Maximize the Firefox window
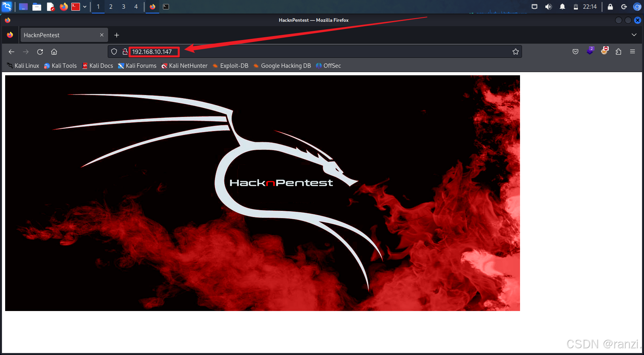This screenshot has width=644, height=355. coord(628,20)
